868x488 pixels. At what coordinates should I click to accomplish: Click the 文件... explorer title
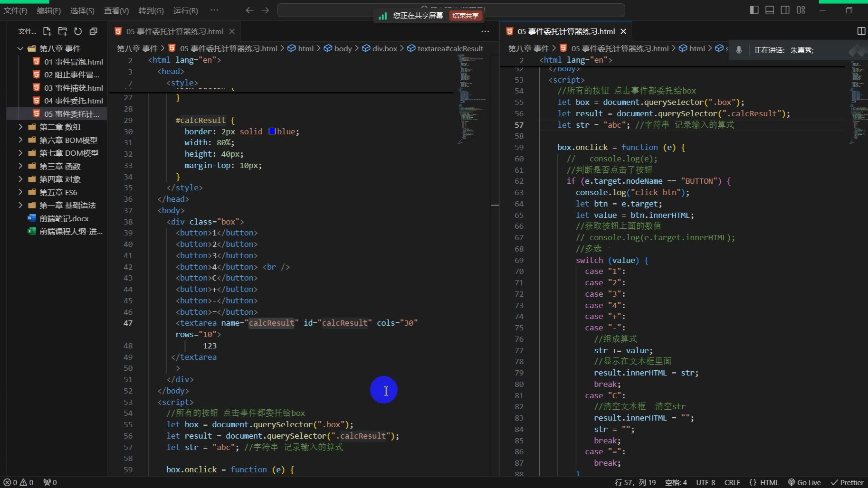click(27, 31)
